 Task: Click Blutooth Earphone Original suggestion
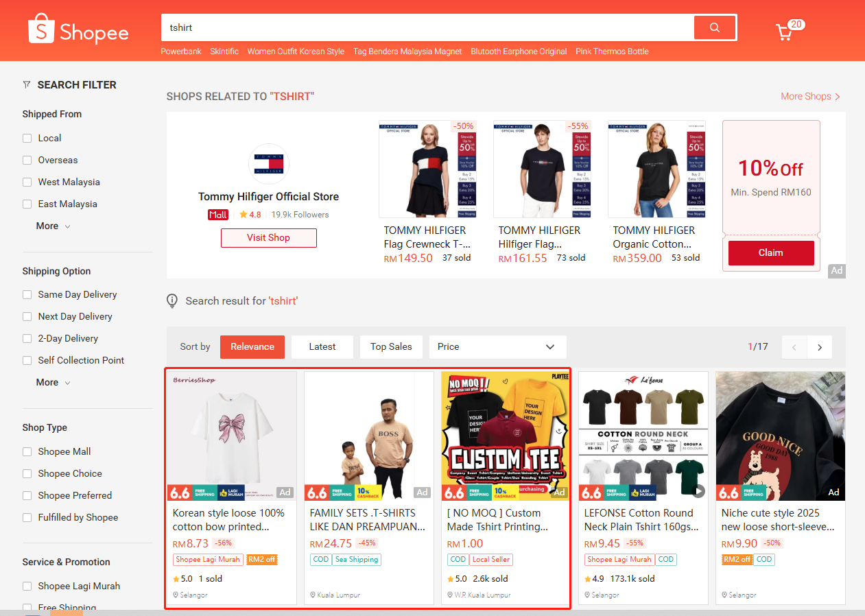(519, 51)
